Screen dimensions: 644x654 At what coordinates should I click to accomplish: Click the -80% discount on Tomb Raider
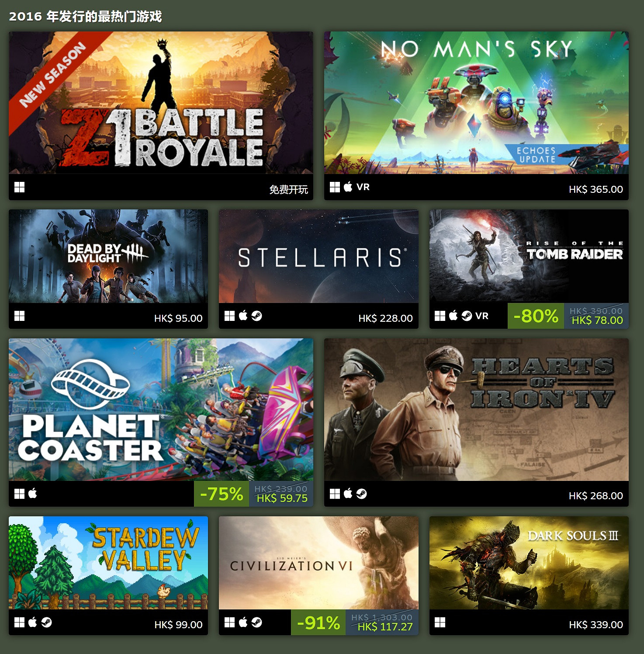(536, 316)
